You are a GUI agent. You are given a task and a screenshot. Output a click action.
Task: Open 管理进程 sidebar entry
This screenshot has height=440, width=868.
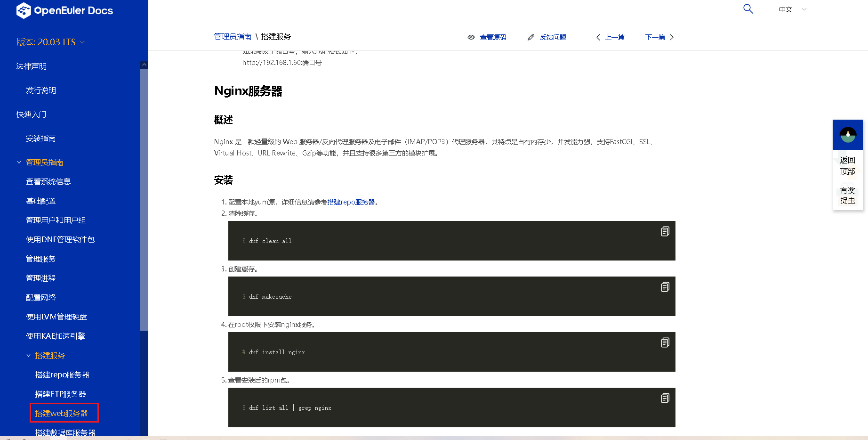(41, 278)
